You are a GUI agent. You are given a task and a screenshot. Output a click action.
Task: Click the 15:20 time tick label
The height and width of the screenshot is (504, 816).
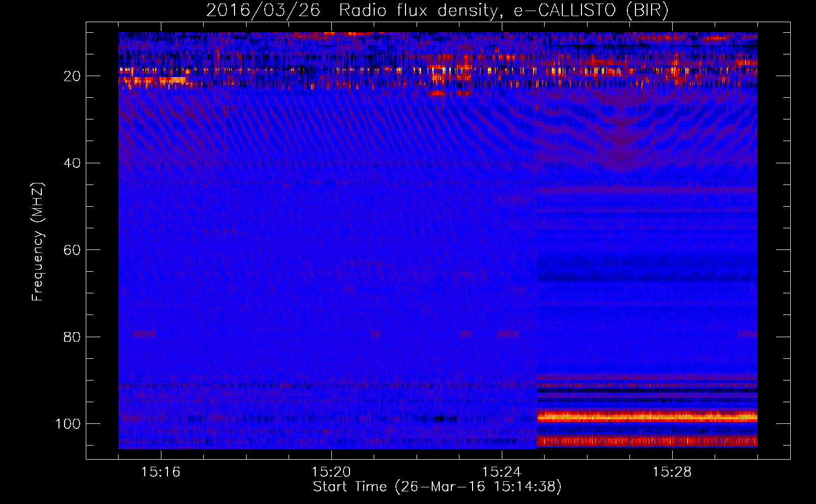tap(331, 472)
